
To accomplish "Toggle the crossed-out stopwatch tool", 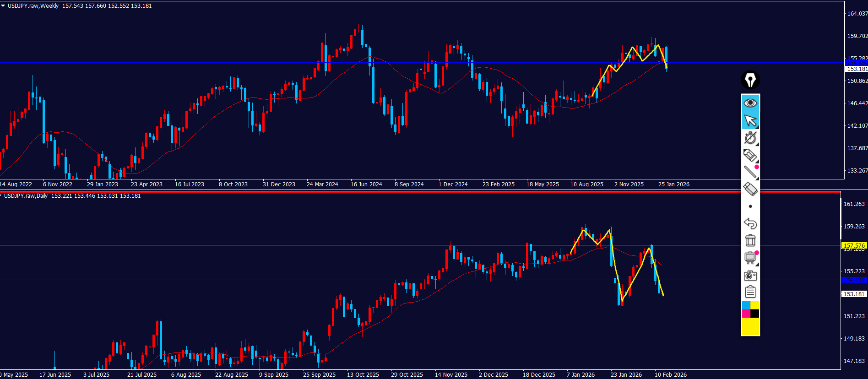I will coord(750,138).
